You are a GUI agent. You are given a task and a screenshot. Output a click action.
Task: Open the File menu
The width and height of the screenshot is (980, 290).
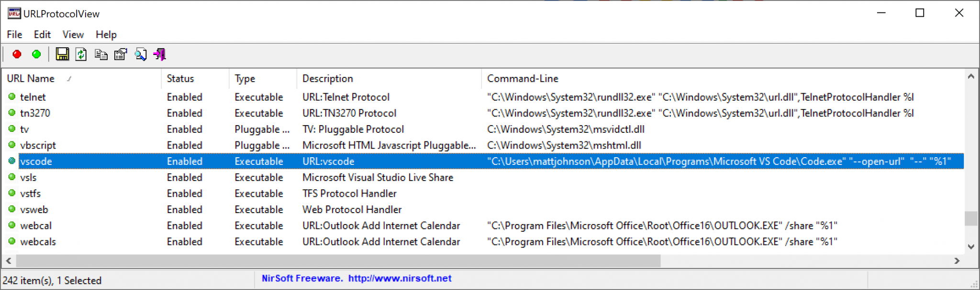pos(14,34)
